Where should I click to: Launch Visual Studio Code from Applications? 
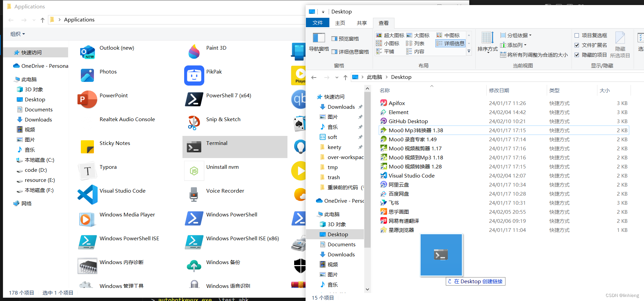88,195
